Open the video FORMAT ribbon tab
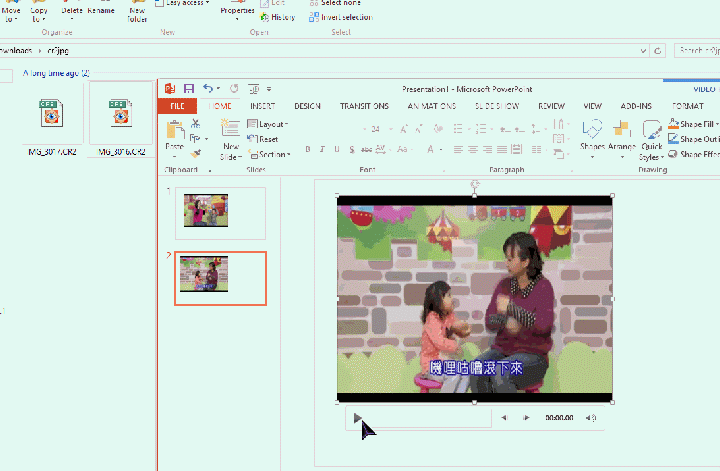This screenshot has width=720, height=471. pos(687,106)
